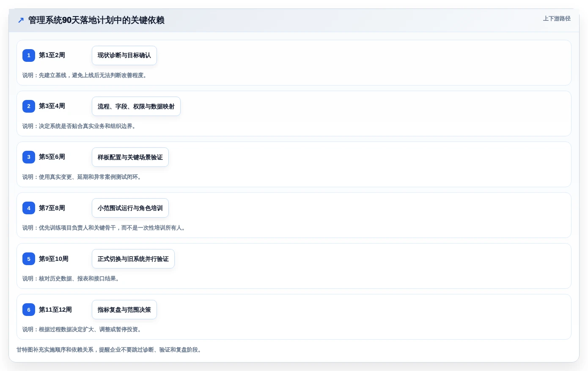Screen dimensions: 588x371
Task: Click the 第9至10周 period label
Action: tap(54, 259)
